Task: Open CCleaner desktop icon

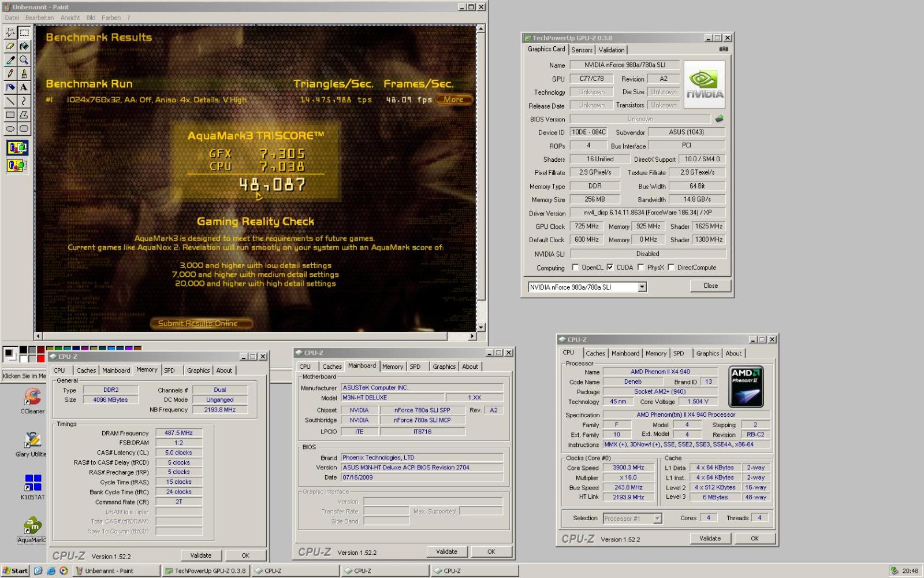Action: (32, 402)
